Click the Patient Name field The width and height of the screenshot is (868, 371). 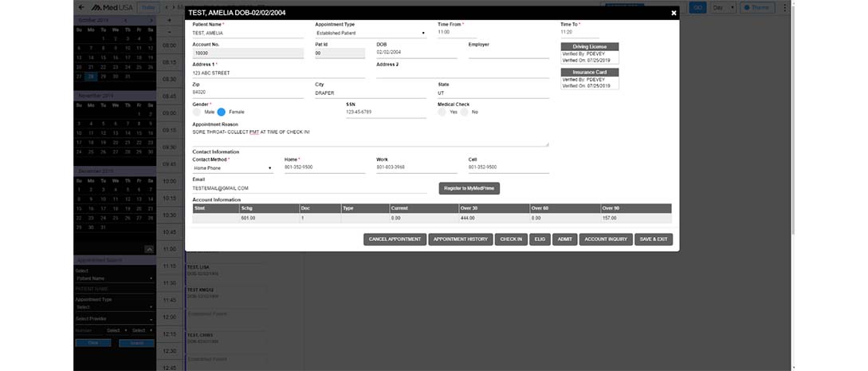[248, 34]
